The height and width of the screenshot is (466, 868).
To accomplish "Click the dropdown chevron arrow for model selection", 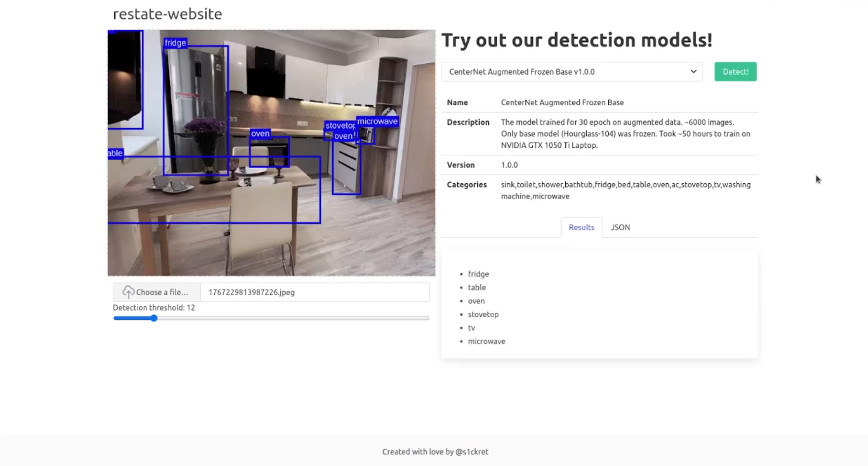I will 693,72.
